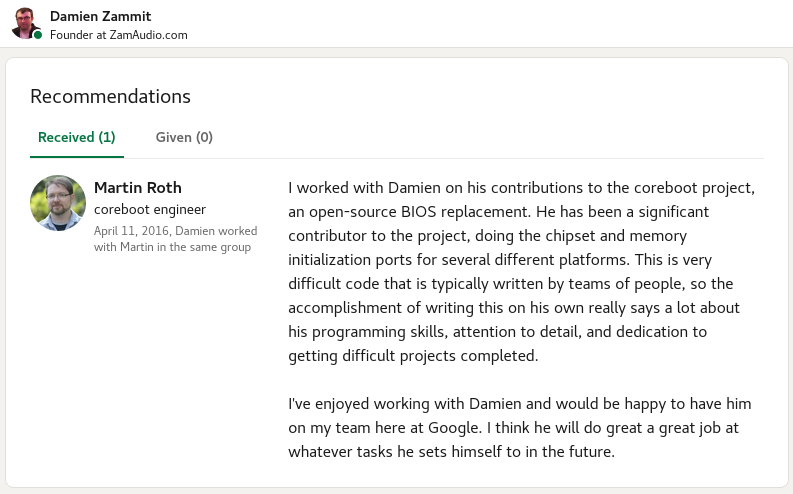Click the Recommendations section heading
This screenshot has height=494, width=793.
pyautogui.click(x=110, y=96)
